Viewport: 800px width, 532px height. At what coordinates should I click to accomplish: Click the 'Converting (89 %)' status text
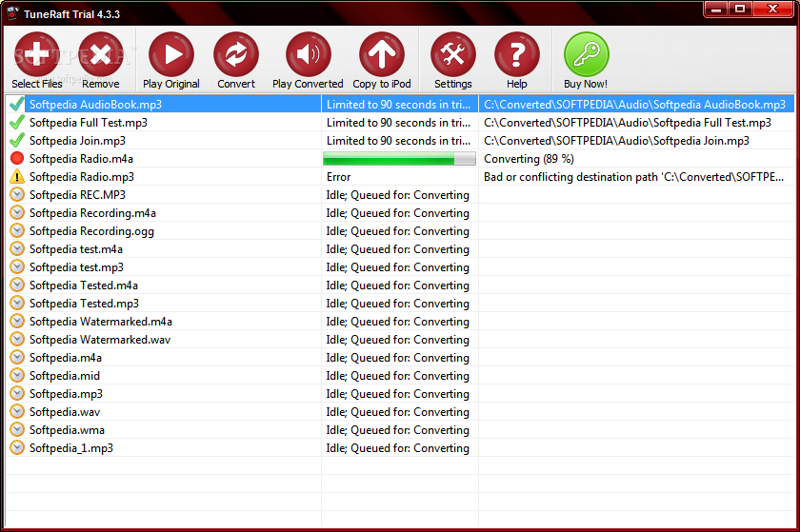(x=529, y=159)
